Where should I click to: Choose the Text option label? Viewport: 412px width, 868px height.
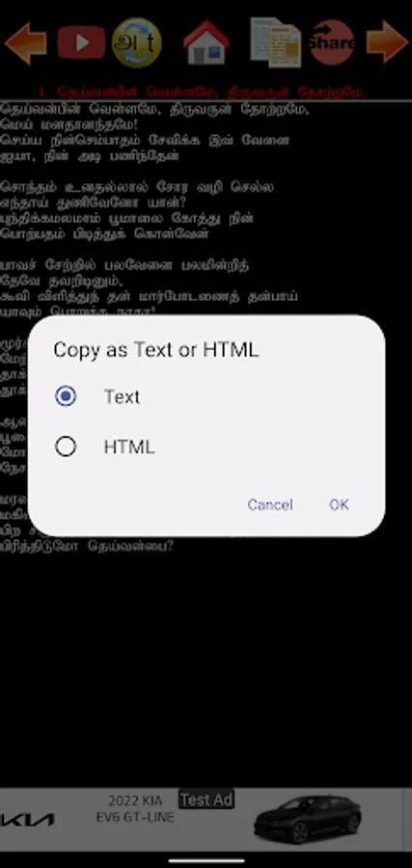click(122, 396)
